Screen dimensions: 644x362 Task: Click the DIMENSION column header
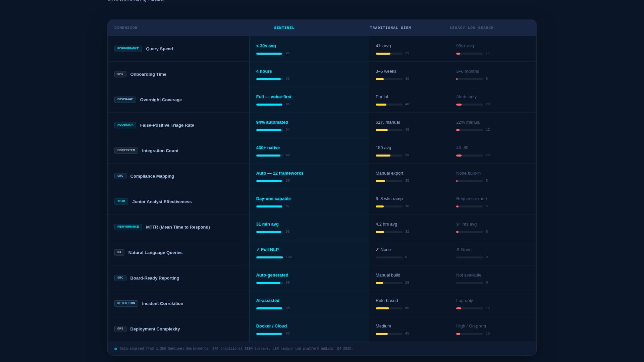pos(126,28)
